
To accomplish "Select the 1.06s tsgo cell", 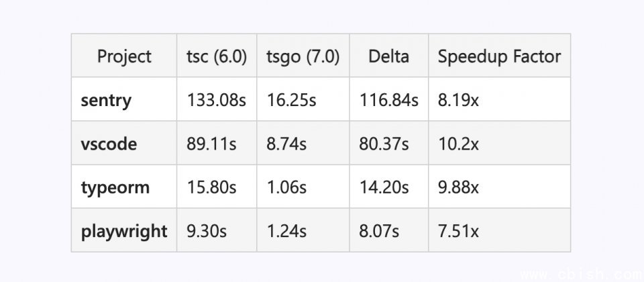I will pyautogui.click(x=286, y=187).
